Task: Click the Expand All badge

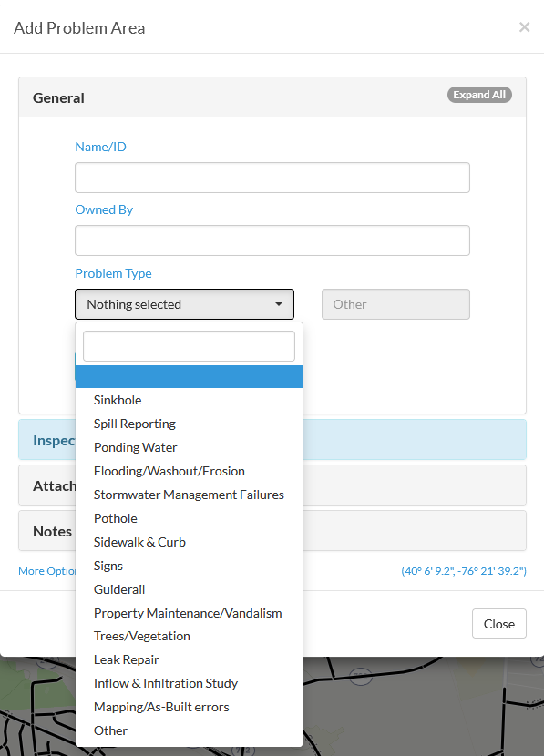Action: pos(479,95)
